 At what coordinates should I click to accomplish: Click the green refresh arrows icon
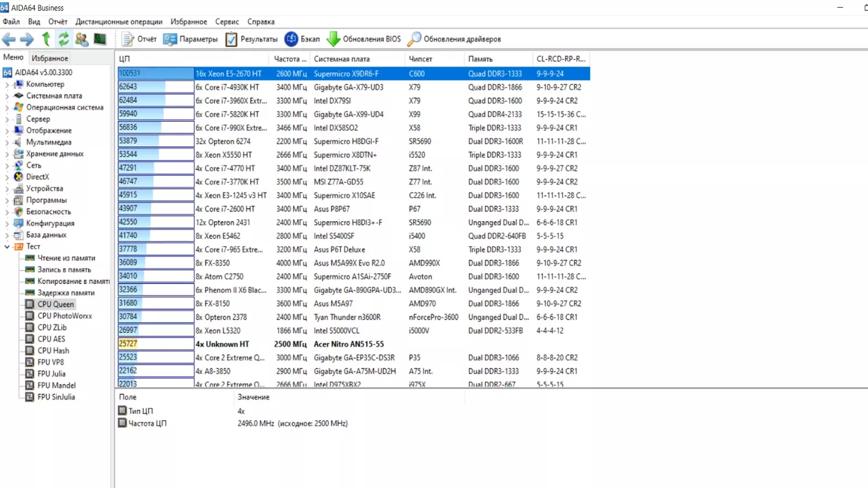point(63,39)
